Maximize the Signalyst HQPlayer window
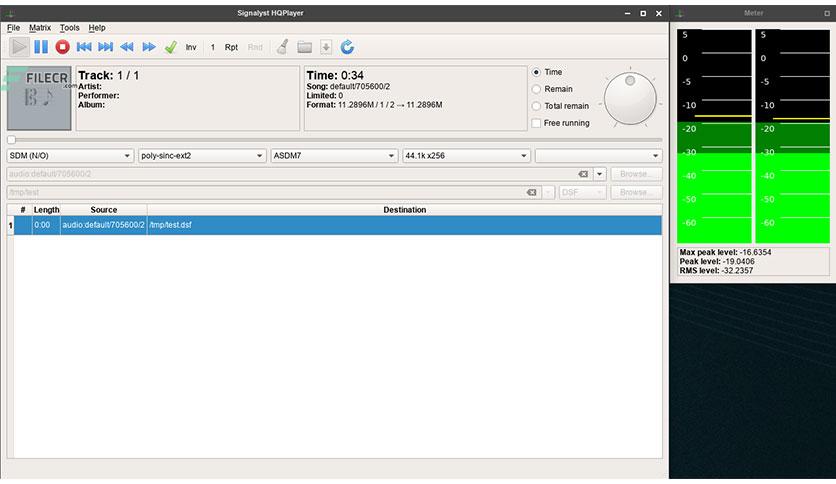Image resolution: width=836 pixels, height=484 pixels. point(643,13)
